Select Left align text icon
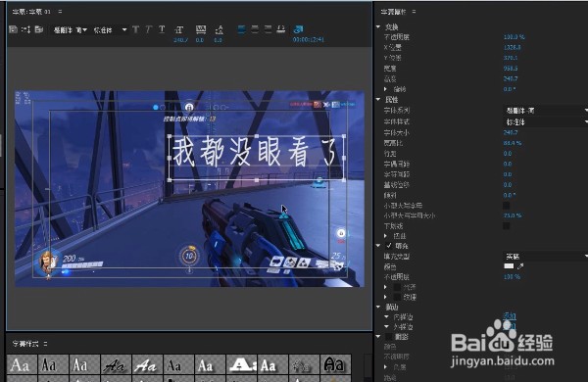Image resolution: width=588 pixels, height=382 pixels. [241, 29]
